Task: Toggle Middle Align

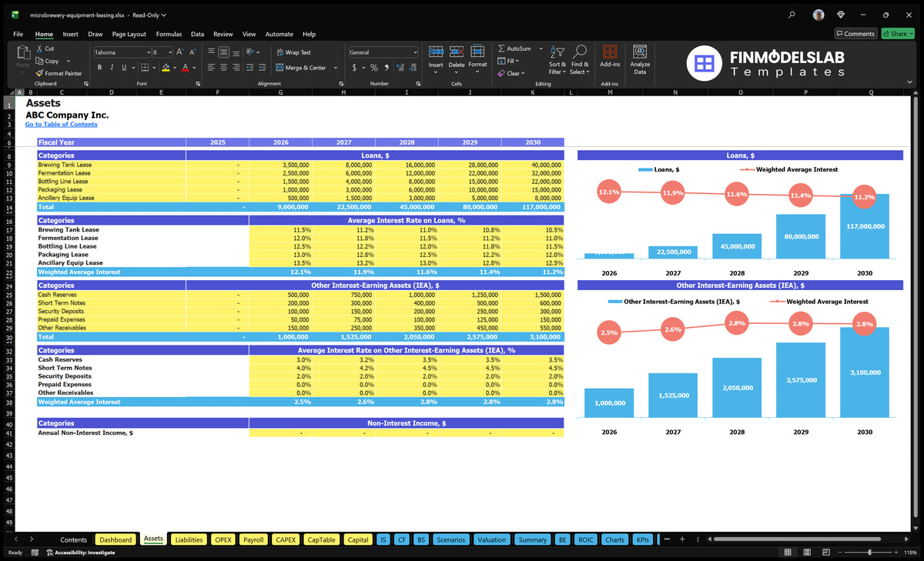Action: pos(223,52)
